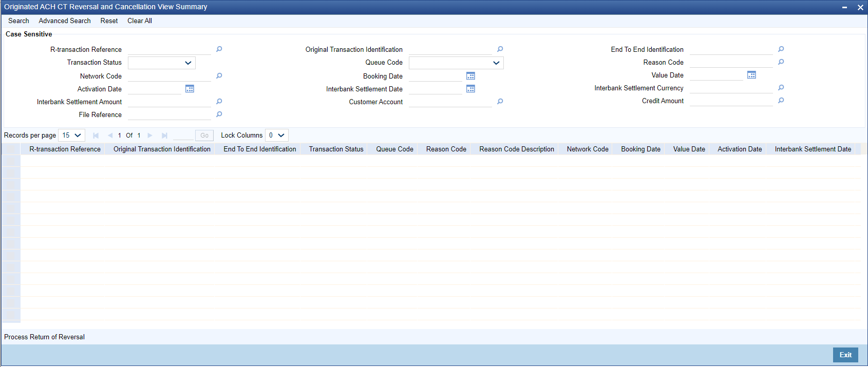Click the Go page button

204,136
